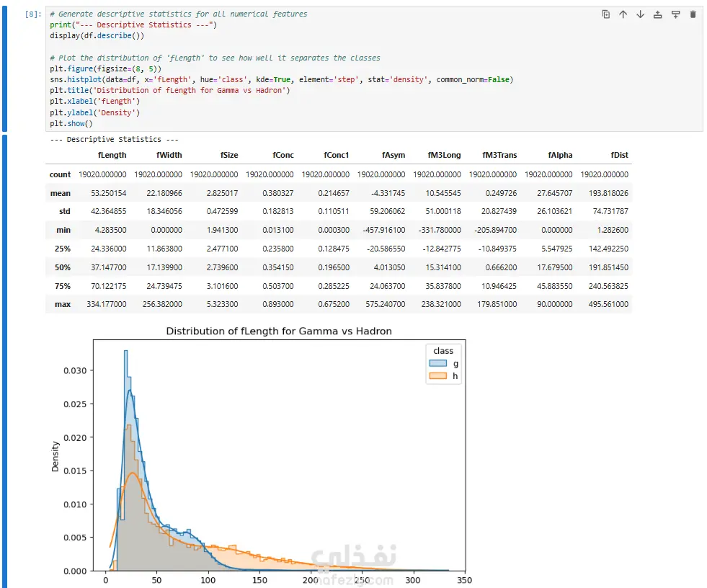Click the plt.title code line
This screenshot has height=588, width=707.
(x=170, y=91)
